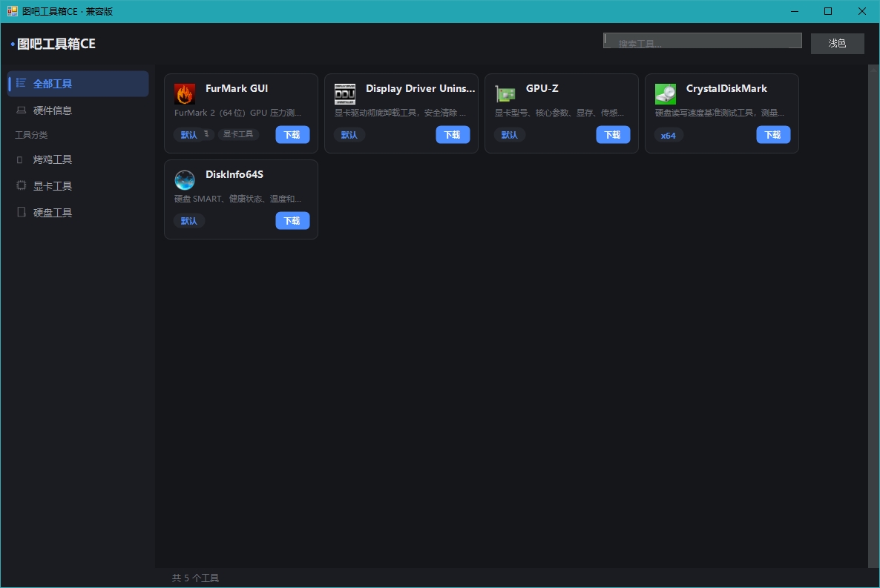The height and width of the screenshot is (588, 880).
Task: Click the CrystalDiskMark title text
Action: tap(727, 89)
